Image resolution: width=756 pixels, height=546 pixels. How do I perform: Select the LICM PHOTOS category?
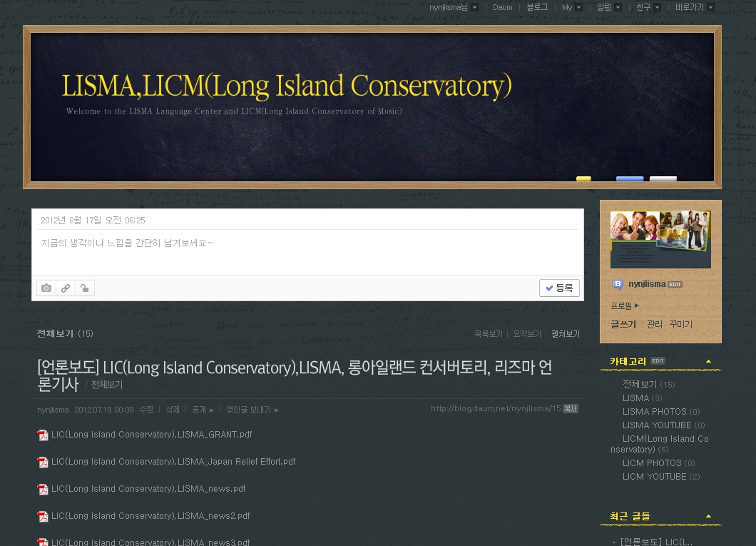[658, 463]
